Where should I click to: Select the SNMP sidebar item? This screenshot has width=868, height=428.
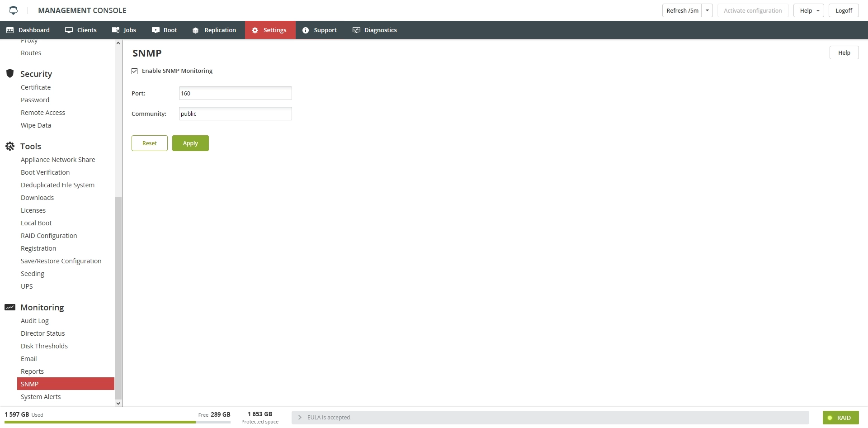point(66,384)
